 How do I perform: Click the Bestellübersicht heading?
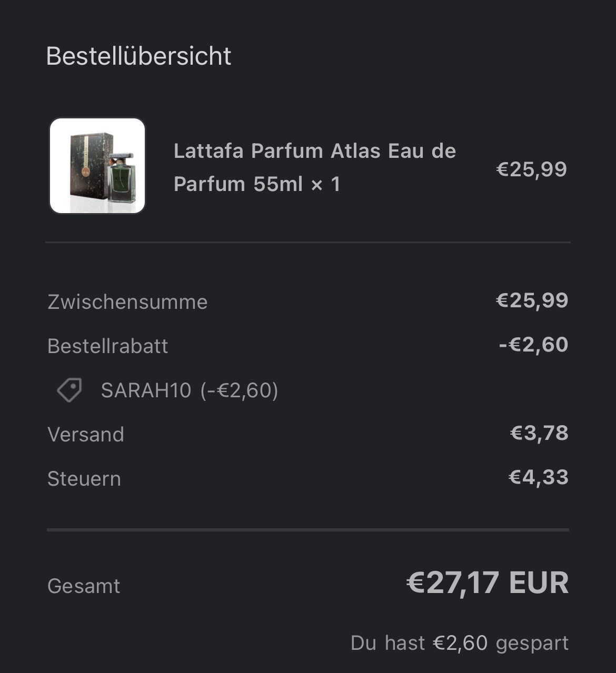(x=138, y=56)
